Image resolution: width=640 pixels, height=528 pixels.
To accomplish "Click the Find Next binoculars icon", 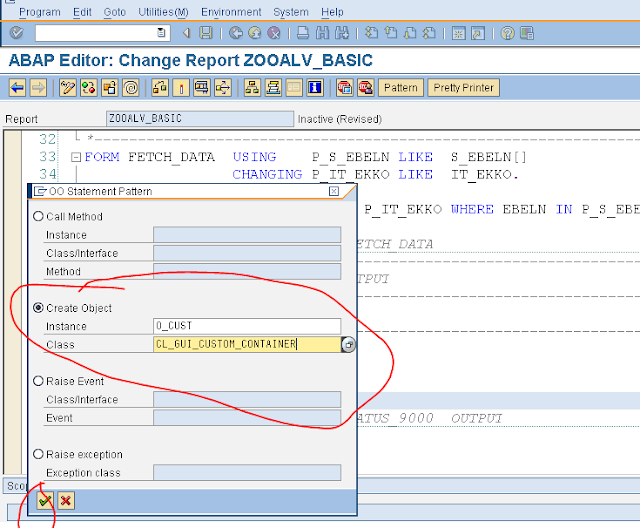I will [x=342, y=33].
